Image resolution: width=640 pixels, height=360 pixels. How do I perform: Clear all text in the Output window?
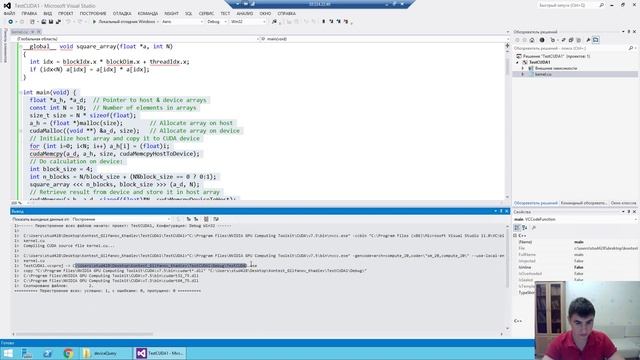pyautogui.click(x=206, y=219)
